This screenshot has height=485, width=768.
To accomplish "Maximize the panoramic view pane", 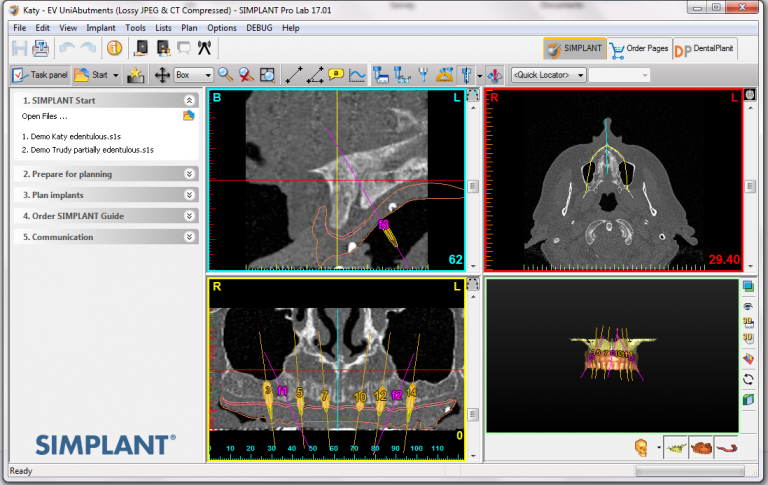I will click(x=473, y=284).
